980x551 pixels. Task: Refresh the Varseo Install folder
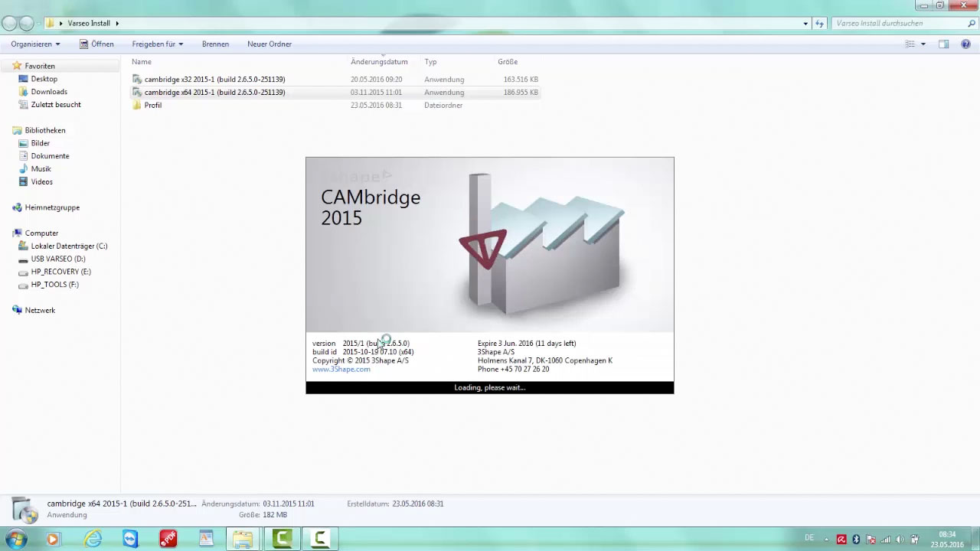[820, 24]
